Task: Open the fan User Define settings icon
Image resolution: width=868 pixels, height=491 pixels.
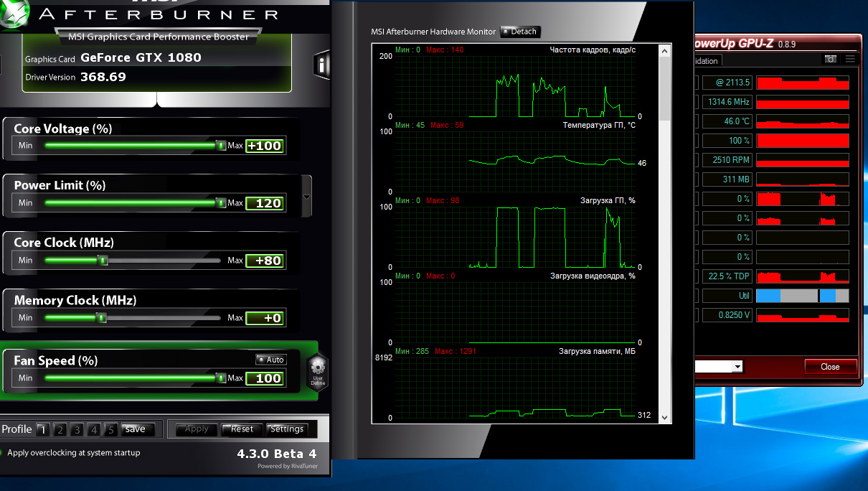Action: click(x=318, y=372)
